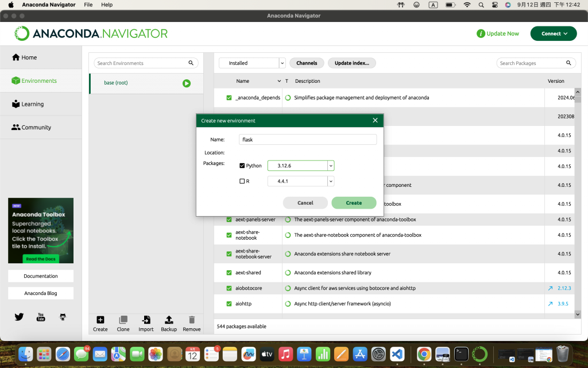
Task: Click the aiobotocore upgrade arrow icon
Action: [550, 289]
